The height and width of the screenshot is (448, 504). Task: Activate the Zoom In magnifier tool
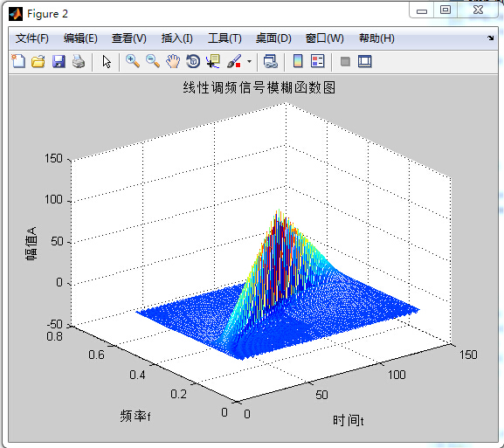click(x=133, y=61)
